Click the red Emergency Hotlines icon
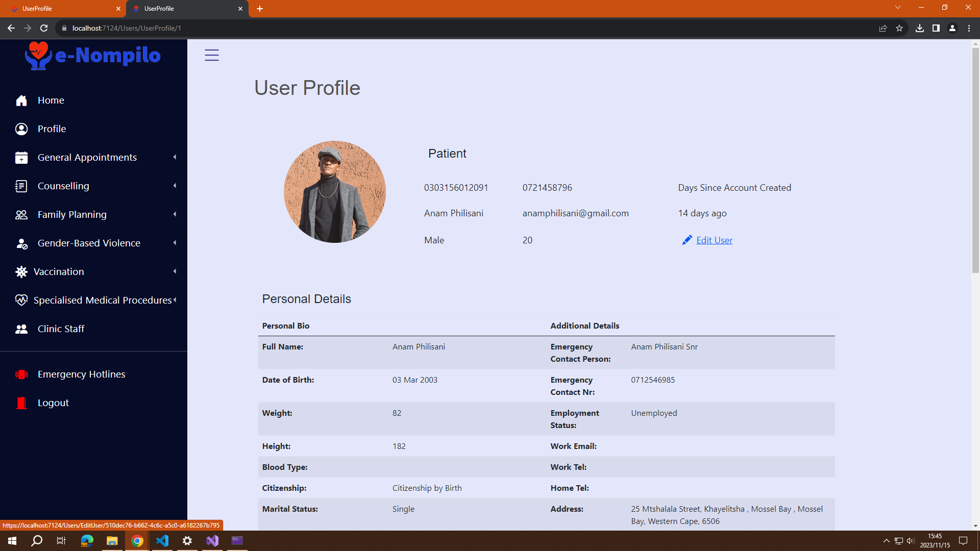 (21, 374)
